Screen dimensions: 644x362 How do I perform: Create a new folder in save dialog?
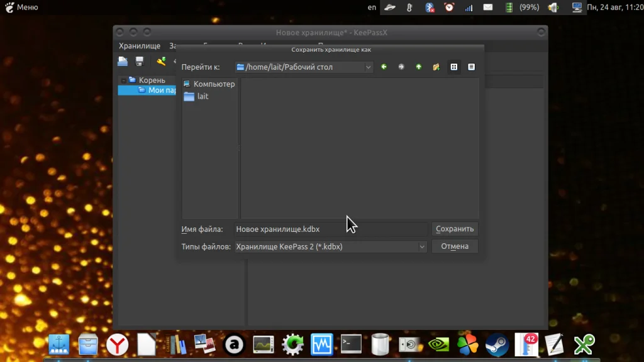(x=436, y=67)
